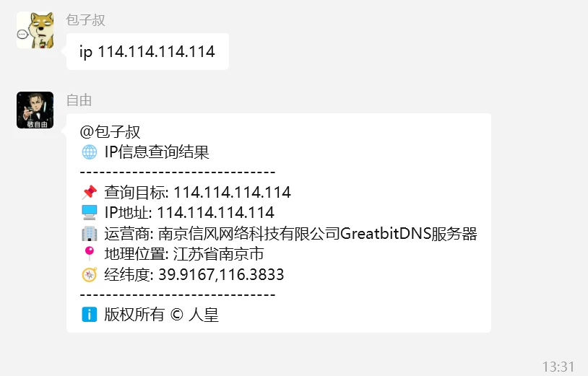Click the computer monitor icon beside IP地址
The width and height of the screenshot is (588, 376).
90,212
